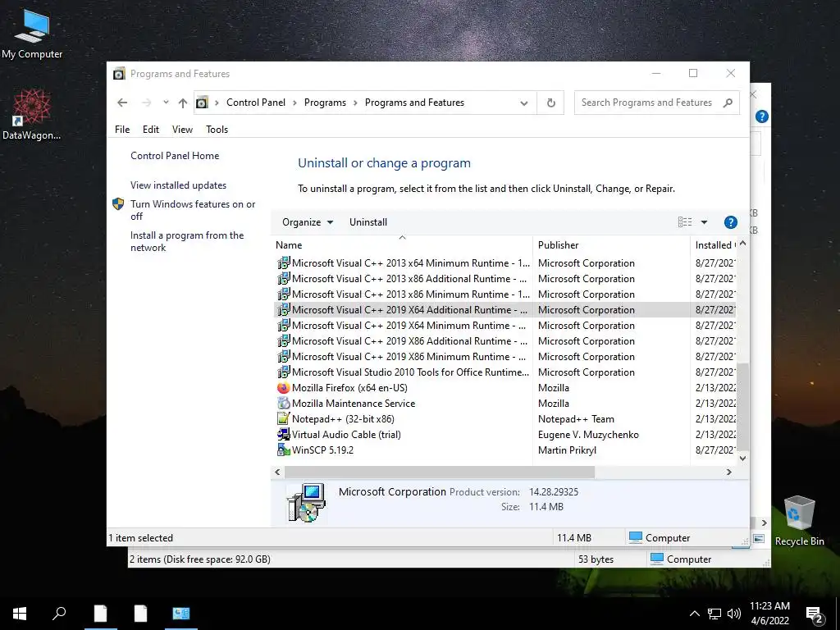Click Control Panel breadcrumb in address bar

[x=256, y=103]
